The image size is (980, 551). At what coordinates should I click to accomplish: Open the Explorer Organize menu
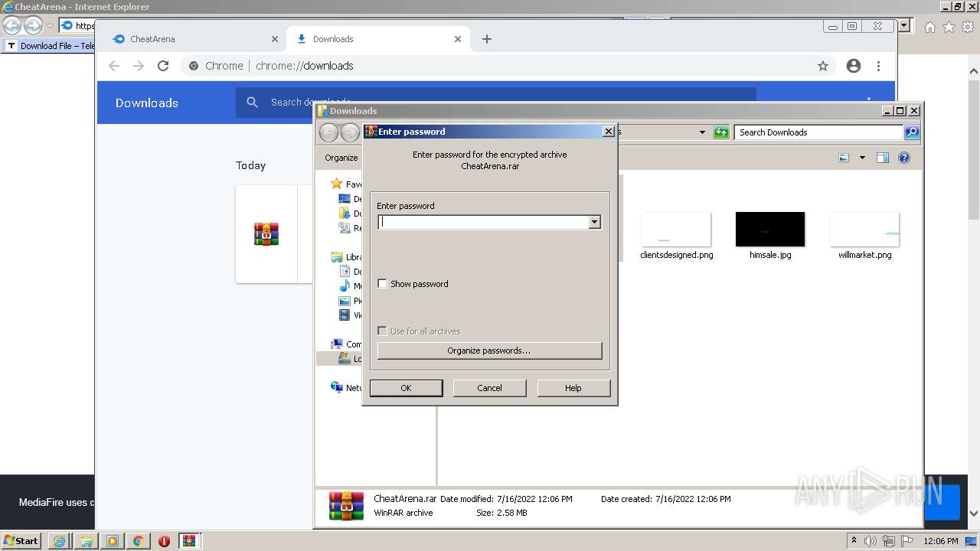tap(341, 158)
